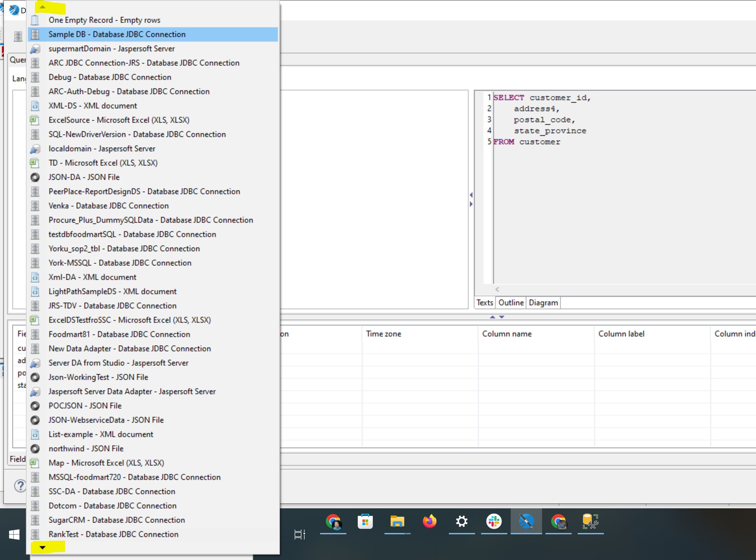Expand query area with down sash arrow
The height and width of the screenshot is (560, 756).
pos(502,317)
